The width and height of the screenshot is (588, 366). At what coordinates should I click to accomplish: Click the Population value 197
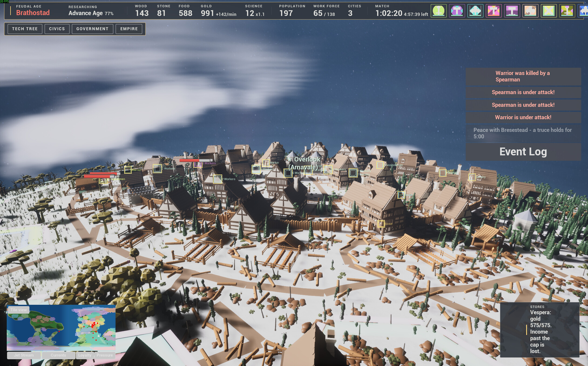point(286,13)
